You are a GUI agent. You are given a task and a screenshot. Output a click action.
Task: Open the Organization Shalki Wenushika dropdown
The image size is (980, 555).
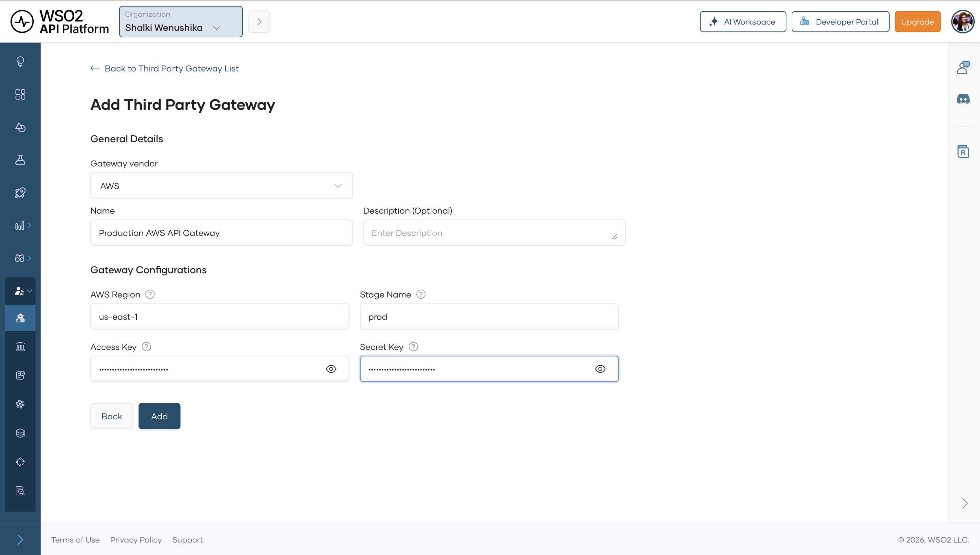coord(180,22)
